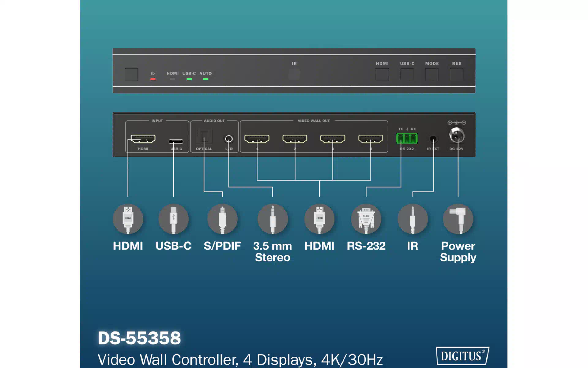
Task: Click the green RS-232 terminal block
Action: (407, 138)
